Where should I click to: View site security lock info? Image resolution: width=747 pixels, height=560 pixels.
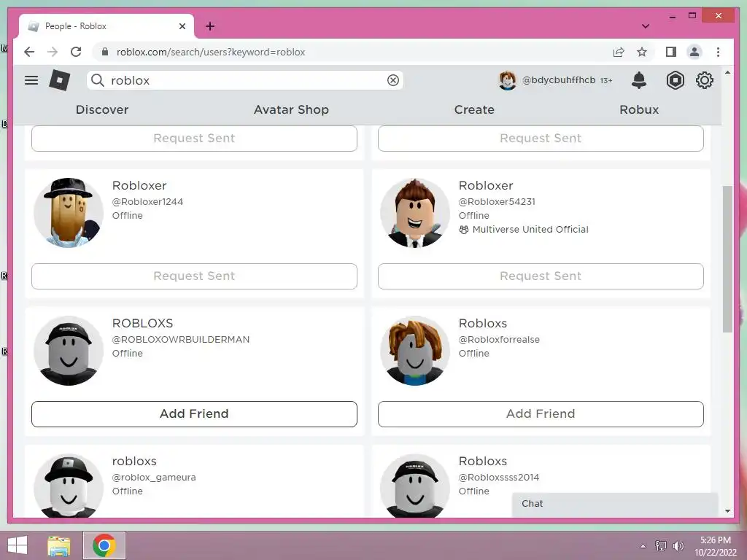click(105, 52)
